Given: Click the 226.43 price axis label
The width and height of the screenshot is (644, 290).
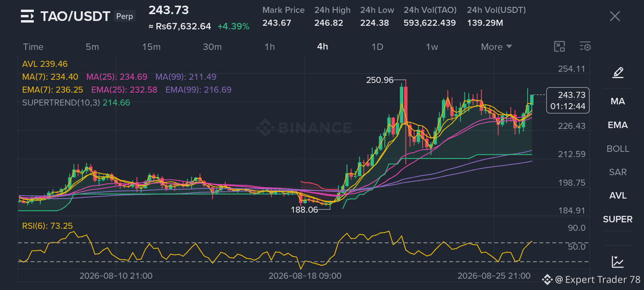Looking at the screenshot, I should (x=572, y=126).
